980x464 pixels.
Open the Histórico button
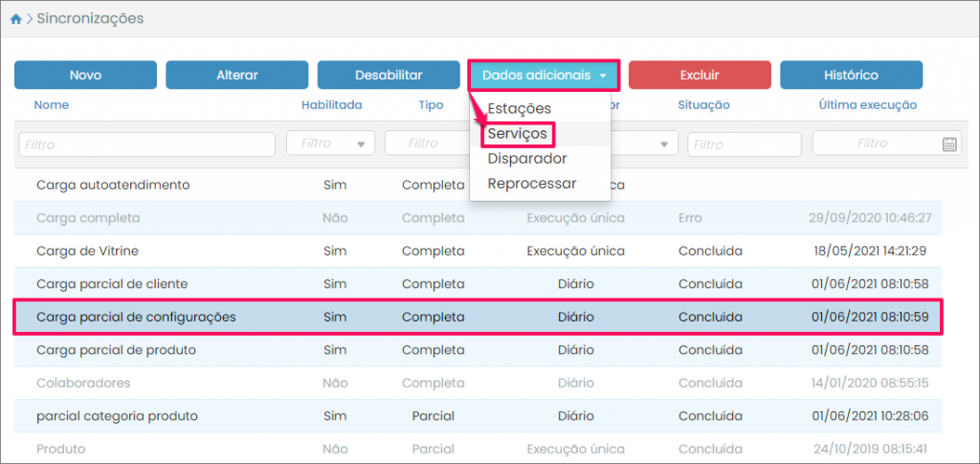[851, 75]
